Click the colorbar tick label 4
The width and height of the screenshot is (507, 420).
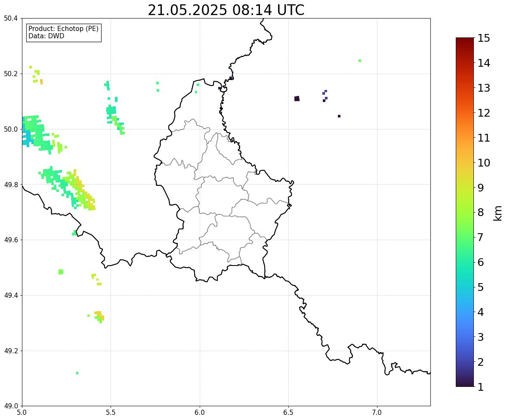tap(480, 312)
